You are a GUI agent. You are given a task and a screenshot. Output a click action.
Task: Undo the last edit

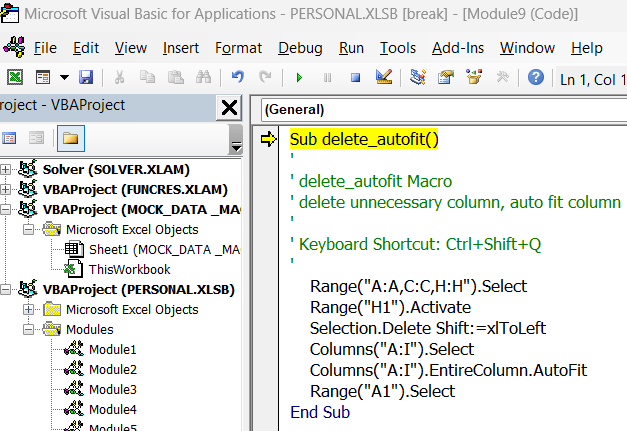(x=237, y=77)
